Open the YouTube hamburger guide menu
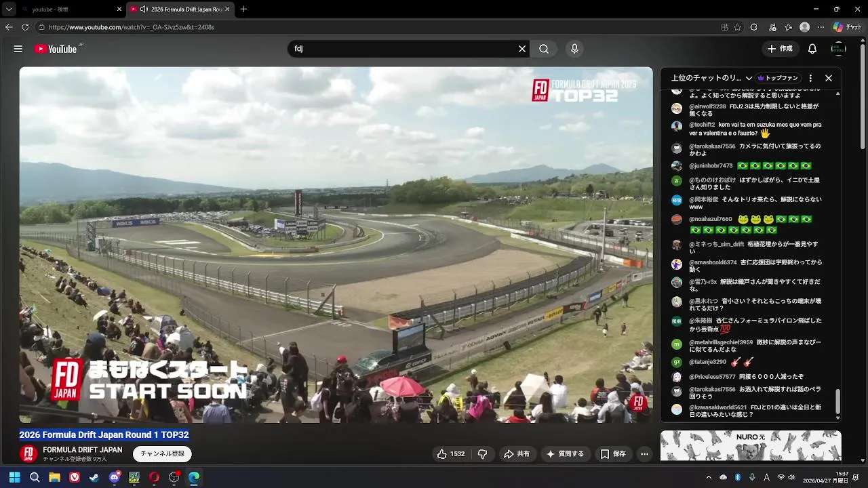 18,49
